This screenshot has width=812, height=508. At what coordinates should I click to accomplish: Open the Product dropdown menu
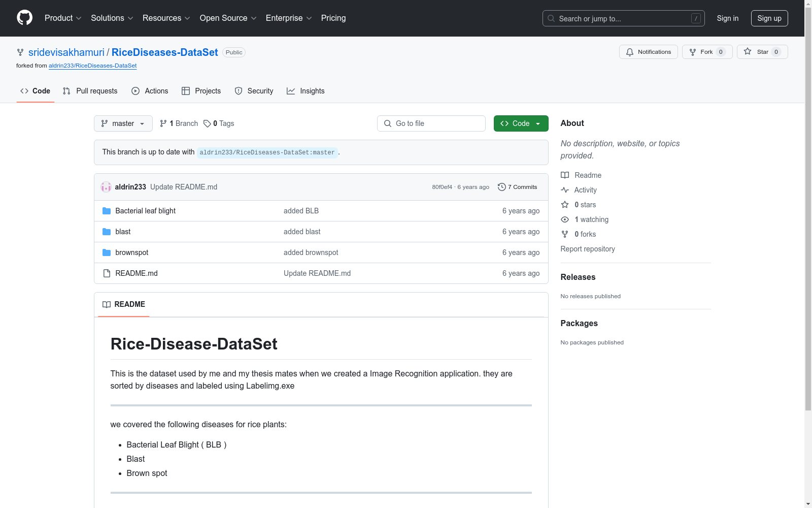[63, 18]
